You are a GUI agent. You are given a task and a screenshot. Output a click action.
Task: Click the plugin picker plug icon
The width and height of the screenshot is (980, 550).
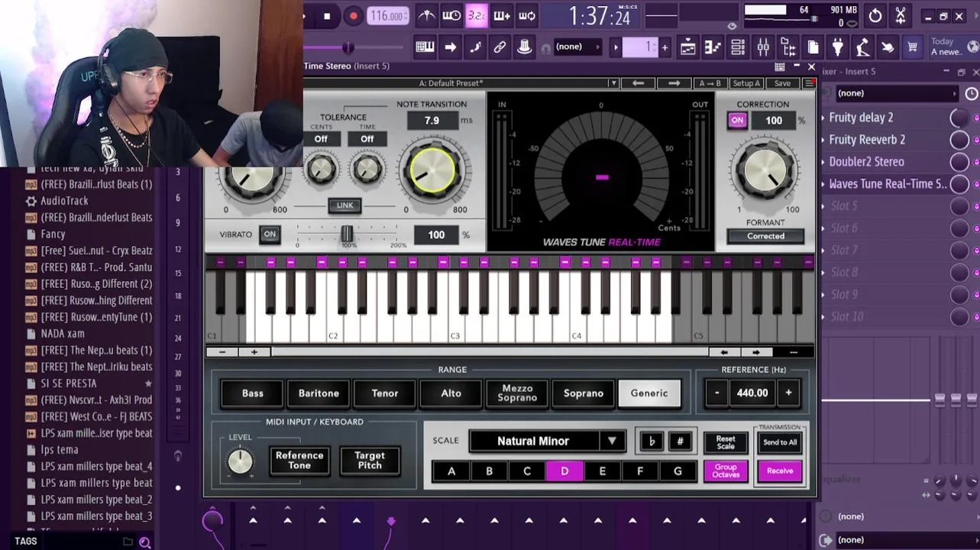pyautogui.click(x=838, y=47)
